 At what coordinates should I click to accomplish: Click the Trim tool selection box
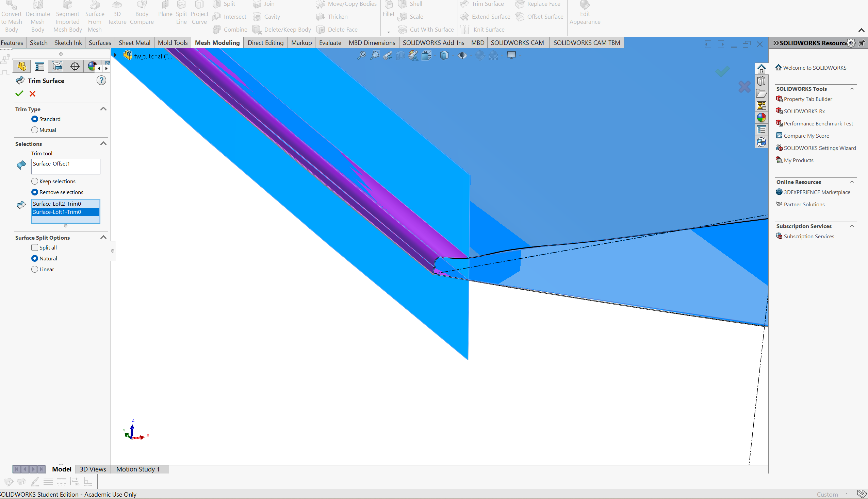[x=66, y=166]
